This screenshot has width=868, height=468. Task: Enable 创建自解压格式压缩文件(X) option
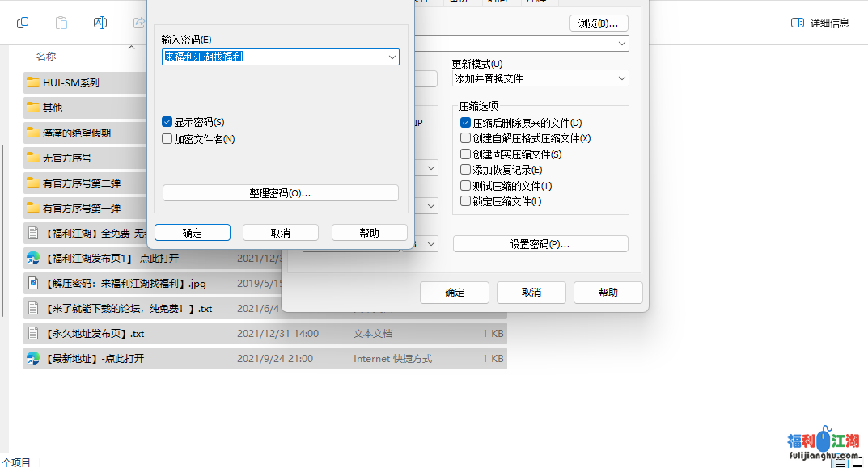pyautogui.click(x=465, y=138)
